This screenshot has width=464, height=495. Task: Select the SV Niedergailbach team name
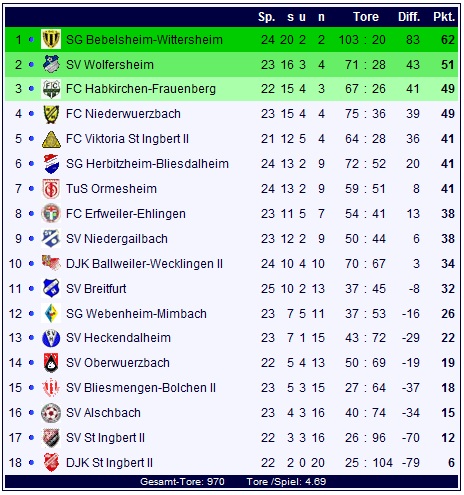pos(117,239)
